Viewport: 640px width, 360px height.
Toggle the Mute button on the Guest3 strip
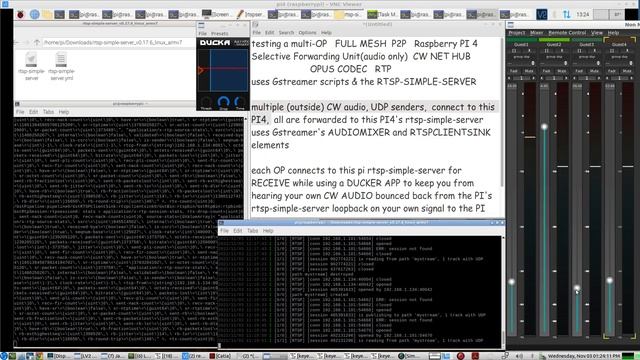(x=594, y=71)
